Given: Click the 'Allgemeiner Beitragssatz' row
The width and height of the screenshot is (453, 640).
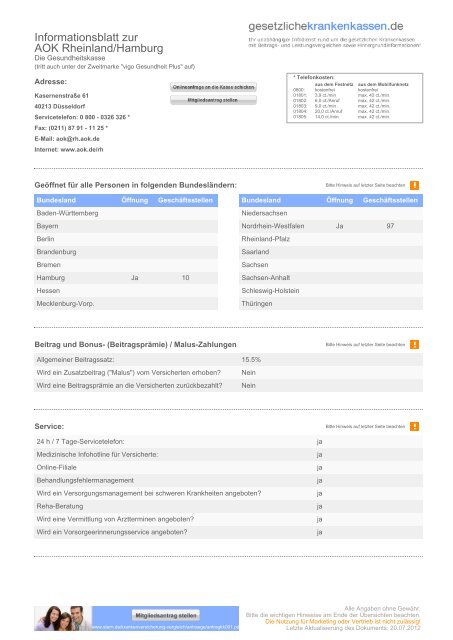Looking at the screenshot, I should [x=228, y=360].
